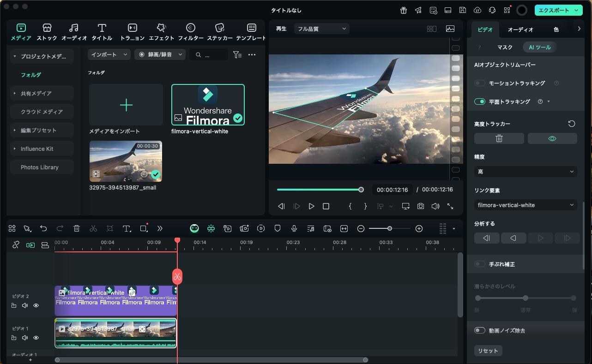This screenshot has width=592, height=364.
Task: Click the fullscreen expand icon in preview
Action: 450,206
